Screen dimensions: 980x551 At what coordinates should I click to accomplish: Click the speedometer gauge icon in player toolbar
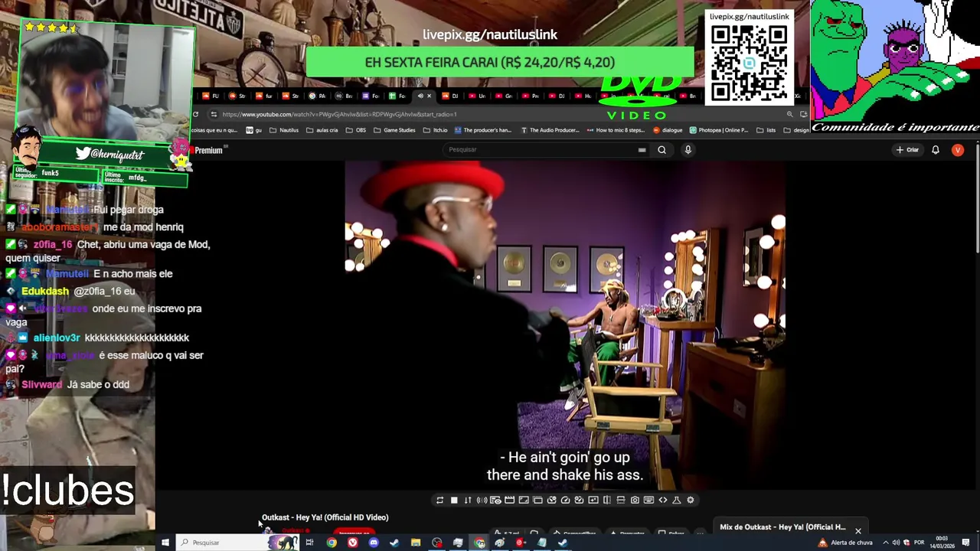pyautogui.click(x=565, y=500)
